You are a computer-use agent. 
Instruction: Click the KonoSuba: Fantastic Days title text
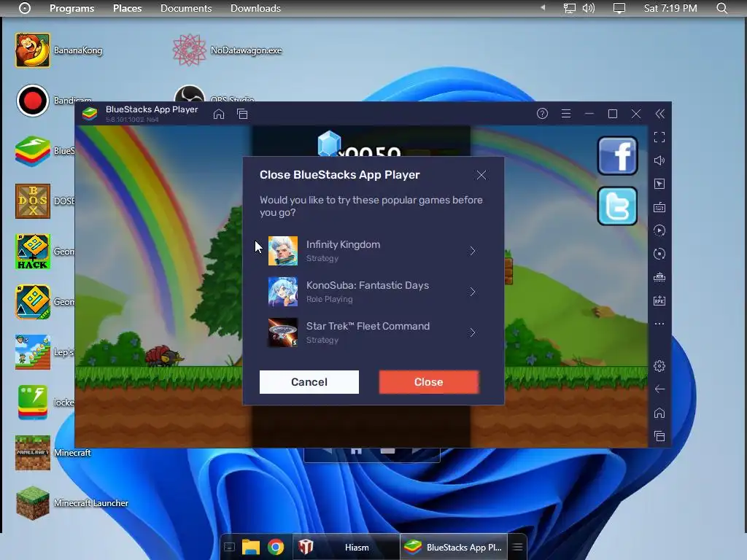tap(368, 285)
